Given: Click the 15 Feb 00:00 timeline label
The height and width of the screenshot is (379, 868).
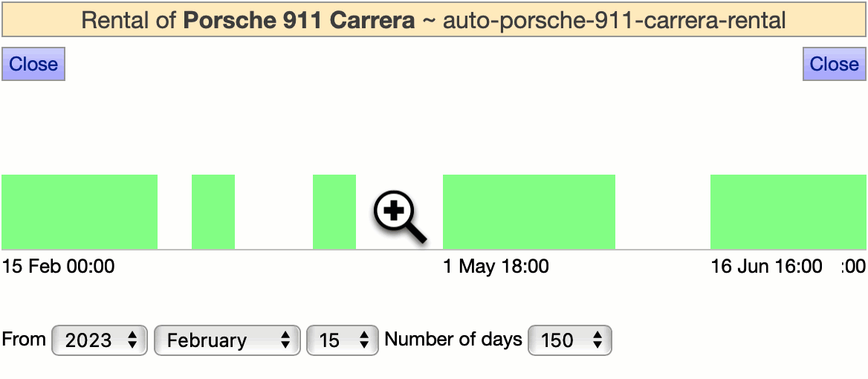Looking at the screenshot, I should 59,266.
